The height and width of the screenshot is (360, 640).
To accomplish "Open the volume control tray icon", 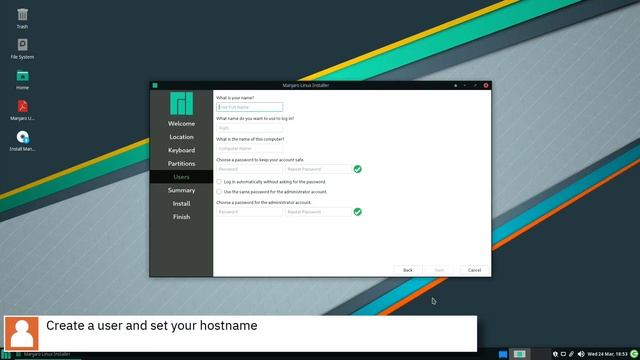I will tap(581, 354).
